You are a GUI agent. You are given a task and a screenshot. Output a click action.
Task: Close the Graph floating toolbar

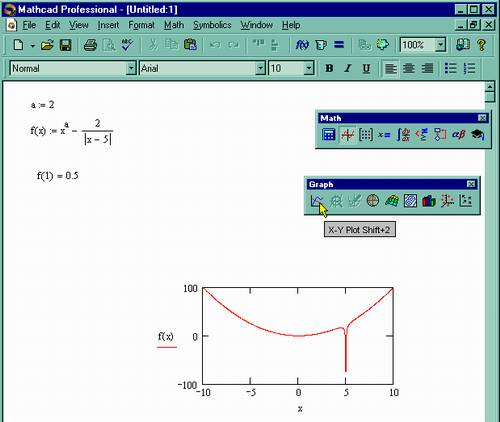click(x=471, y=184)
